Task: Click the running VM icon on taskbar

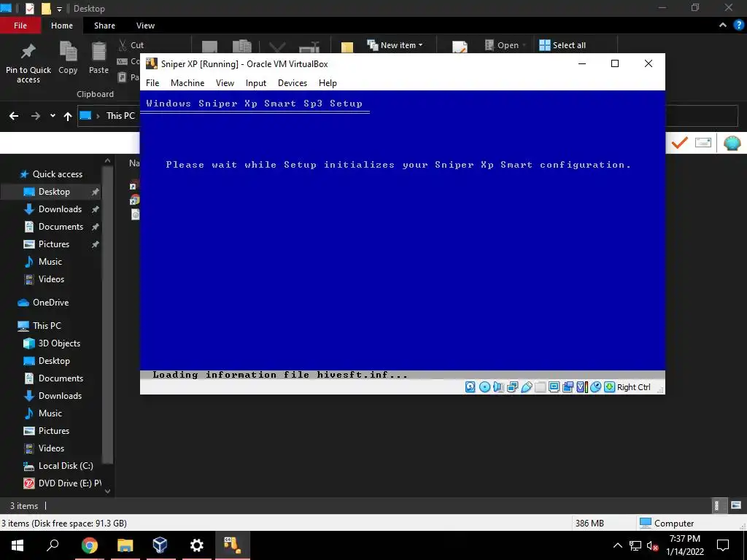Action: (x=233, y=545)
